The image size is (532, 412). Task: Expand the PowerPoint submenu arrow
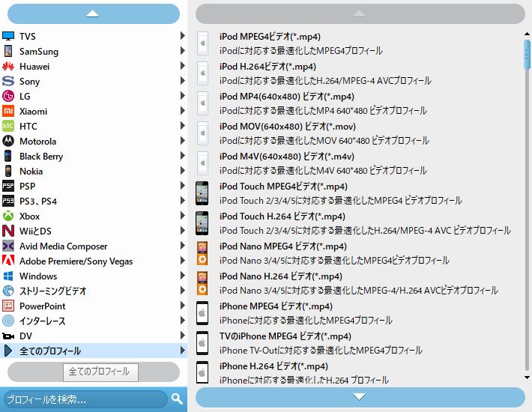point(183,305)
